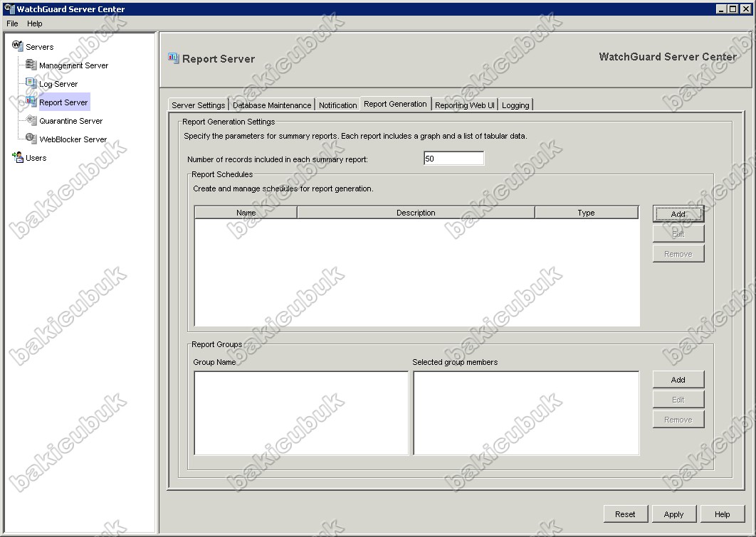
Task: Switch to the Database Maintenance tab
Action: (x=272, y=105)
